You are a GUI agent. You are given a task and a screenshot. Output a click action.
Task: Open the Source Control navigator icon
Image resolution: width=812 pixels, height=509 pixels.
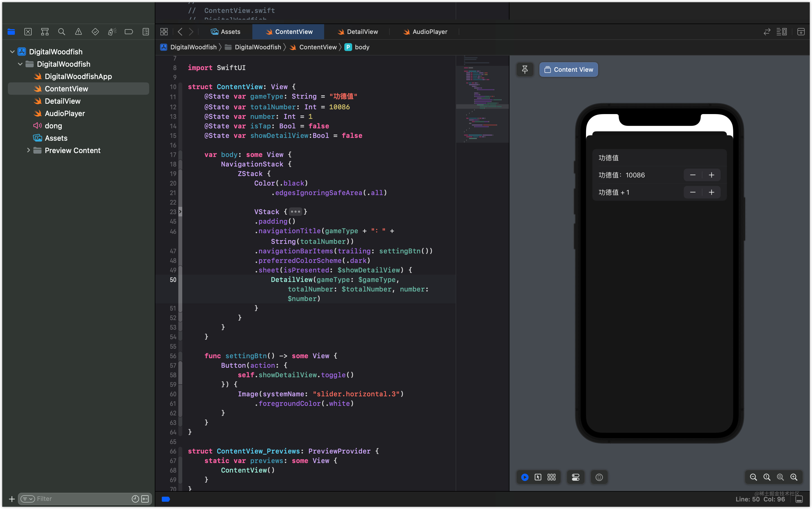tap(28, 32)
